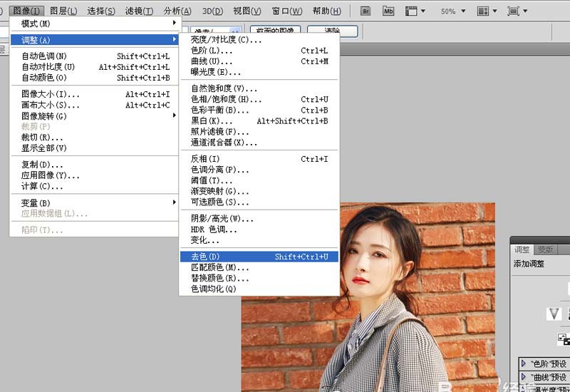The height and width of the screenshot is (392, 570).
Task: Open the 滤镜(T) menu
Action: click(139, 11)
